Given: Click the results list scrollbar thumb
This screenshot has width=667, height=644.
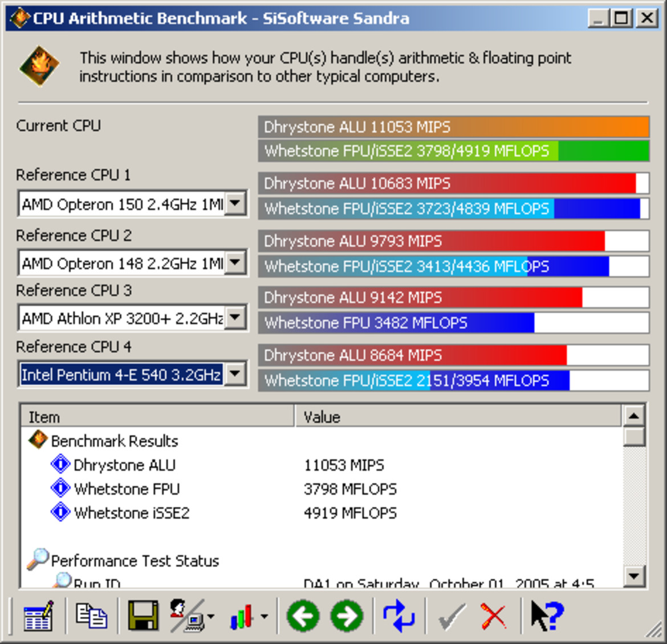Looking at the screenshot, I should pyautogui.click(x=634, y=437).
